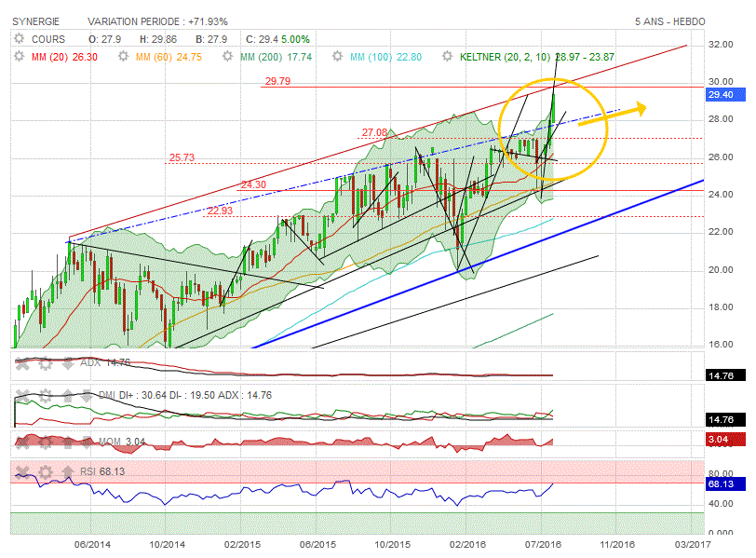Click the 06/2015 date on time axis
756x558 pixels.
[317, 545]
